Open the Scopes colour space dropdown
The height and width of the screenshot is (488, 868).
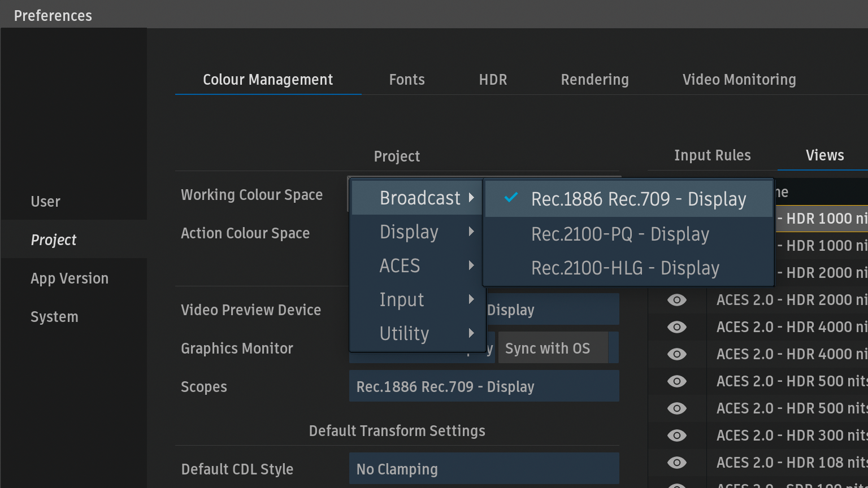(x=484, y=386)
